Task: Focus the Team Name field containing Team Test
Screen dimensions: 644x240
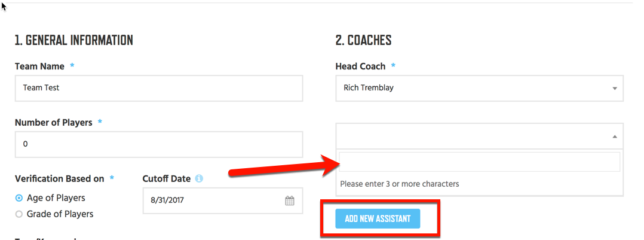Action: 159,88
